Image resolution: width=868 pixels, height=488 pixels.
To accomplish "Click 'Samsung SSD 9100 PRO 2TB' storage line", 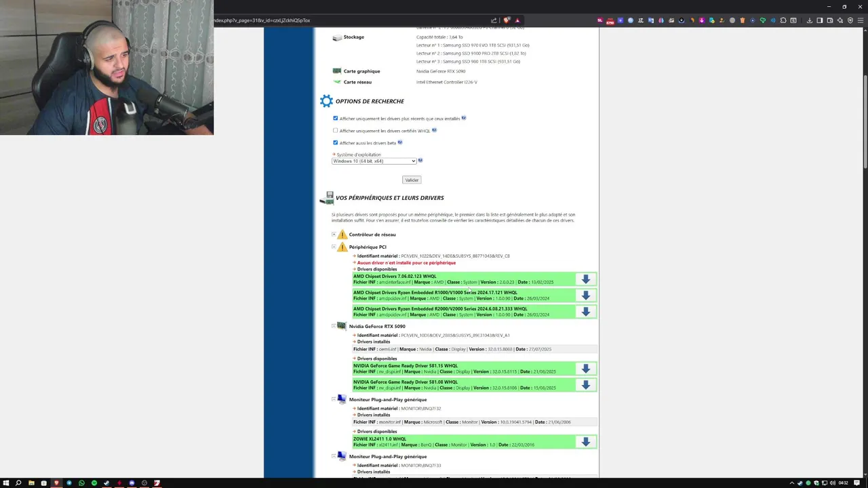I will pos(471,53).
